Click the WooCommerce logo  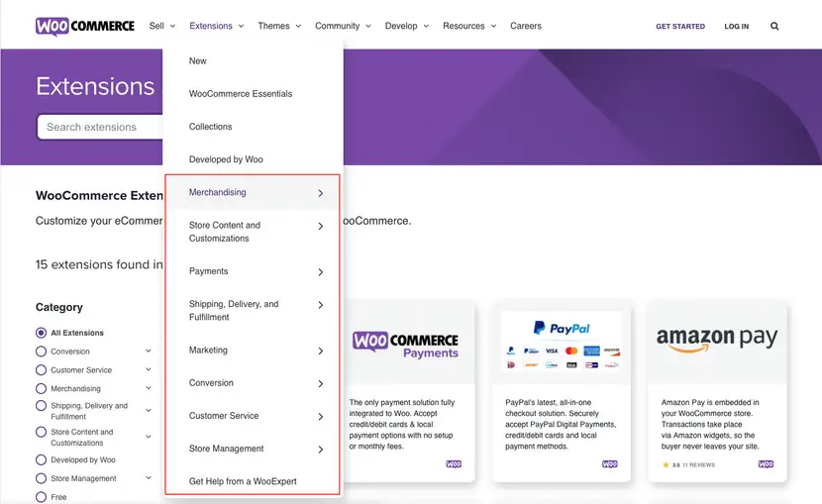click(85, 26)
